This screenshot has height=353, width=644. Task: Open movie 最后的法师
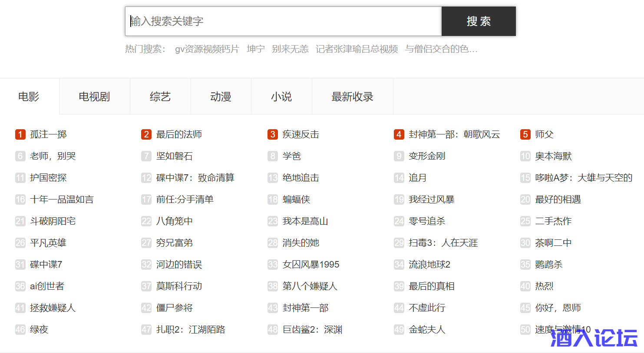pyautogui.click(x=179, y=134)
